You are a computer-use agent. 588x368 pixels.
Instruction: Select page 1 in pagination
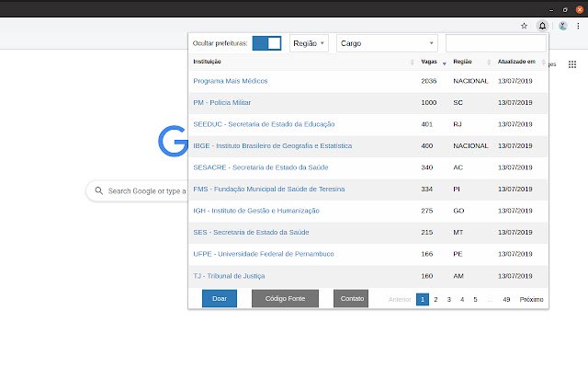click(423, 299)
